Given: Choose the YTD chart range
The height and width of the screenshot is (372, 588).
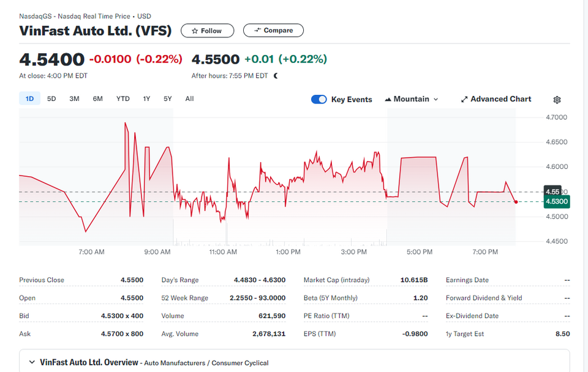Looking at the screenshot, I should point(123,99).
